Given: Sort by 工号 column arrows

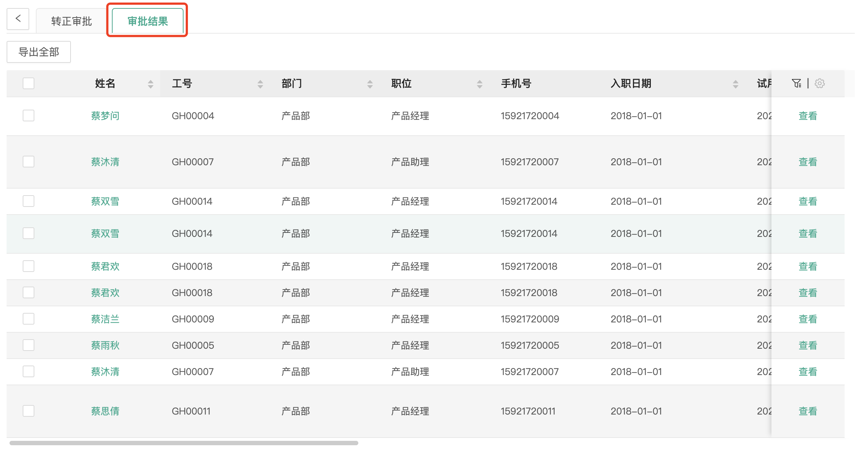Looking at the screenshot, I should pyautogui.click(x=260, y=84).
